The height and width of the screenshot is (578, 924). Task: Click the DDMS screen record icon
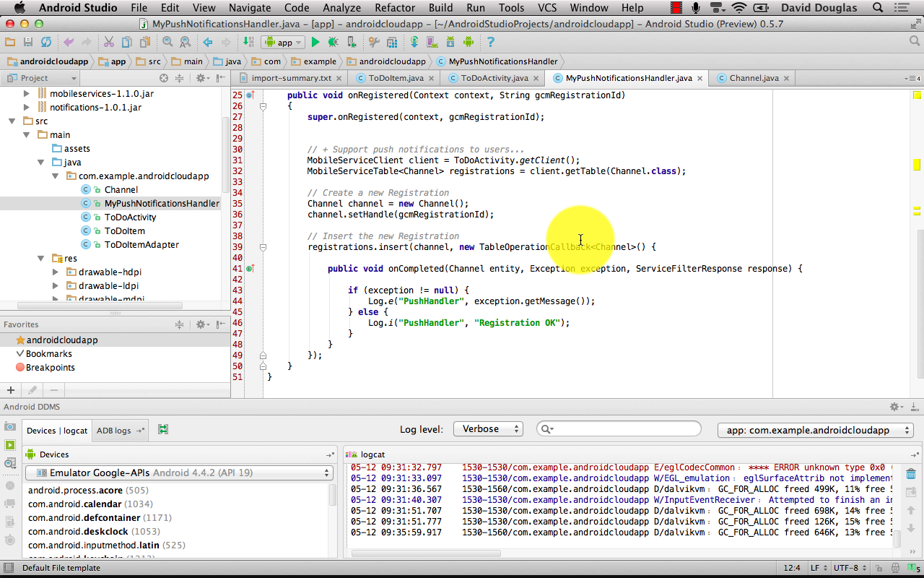click(x=10, y=445)
